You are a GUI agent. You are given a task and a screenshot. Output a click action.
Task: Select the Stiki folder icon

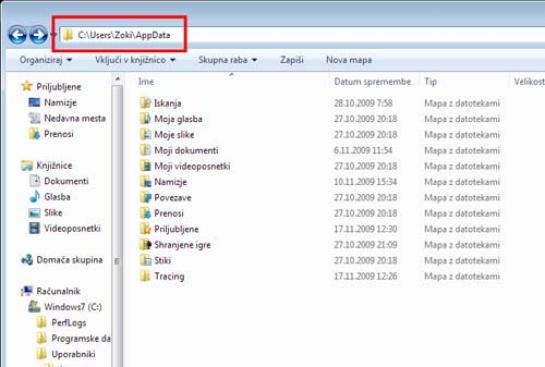[x=146, y=260]
